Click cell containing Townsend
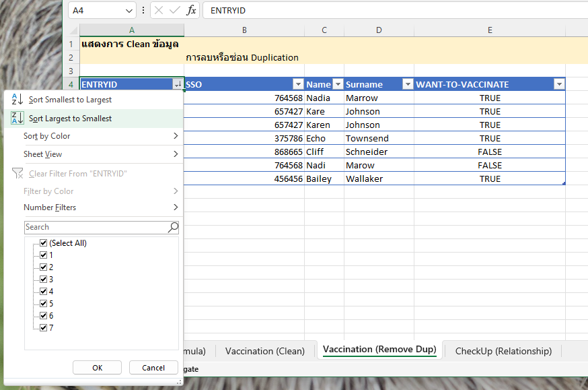 point(379,138)
